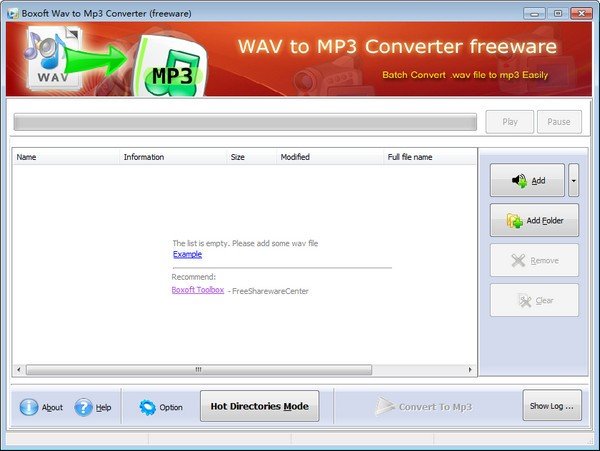Expand the Add button dropdown arrow

click(573, 180)
